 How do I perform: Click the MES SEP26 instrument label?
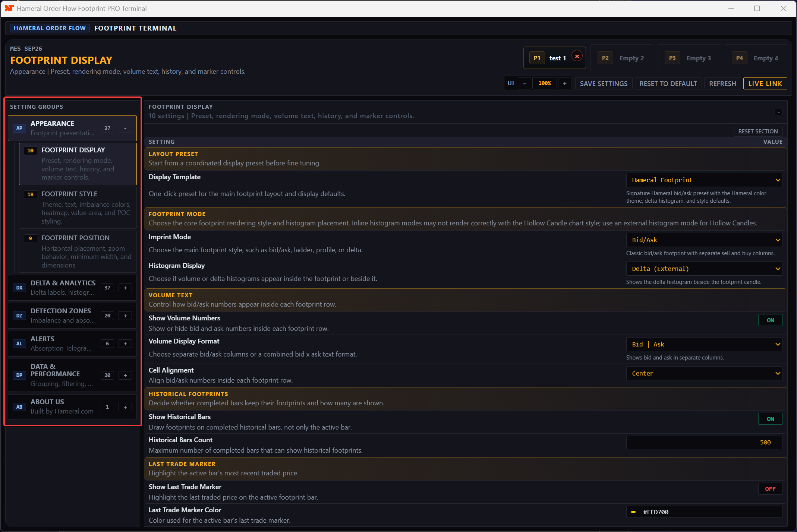26,48
